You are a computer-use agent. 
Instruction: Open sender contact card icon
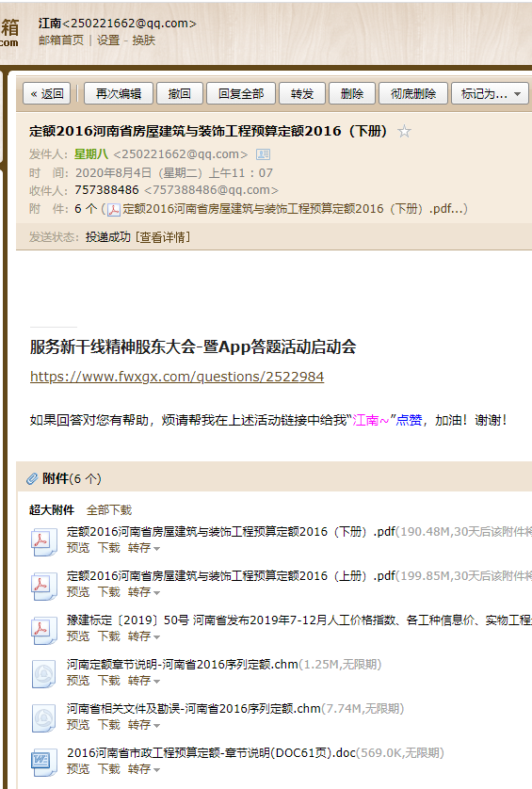coord(263,154)
